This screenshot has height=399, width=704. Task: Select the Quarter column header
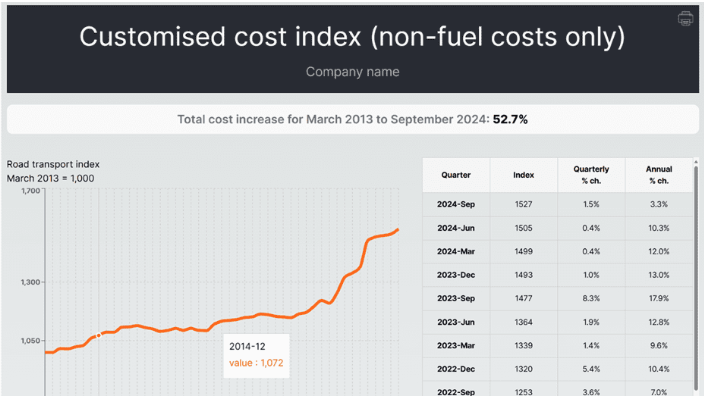(x=456, y=175)
